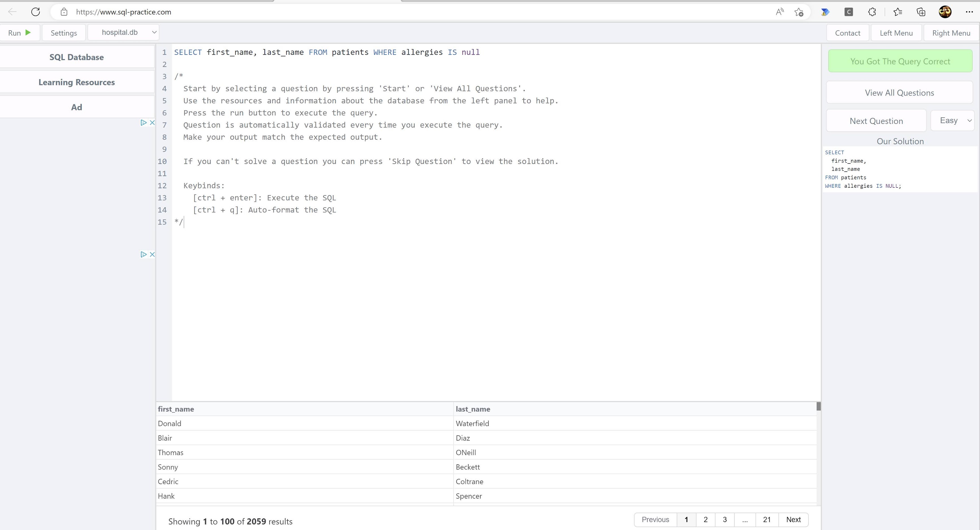Click the browser refresh icon

coord(35,12)
